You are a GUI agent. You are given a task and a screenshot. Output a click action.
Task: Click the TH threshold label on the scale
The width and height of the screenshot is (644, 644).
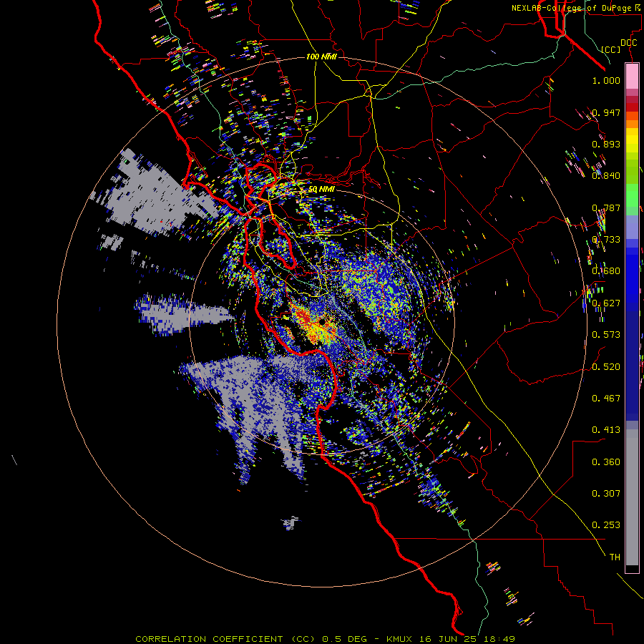(615, 557)
